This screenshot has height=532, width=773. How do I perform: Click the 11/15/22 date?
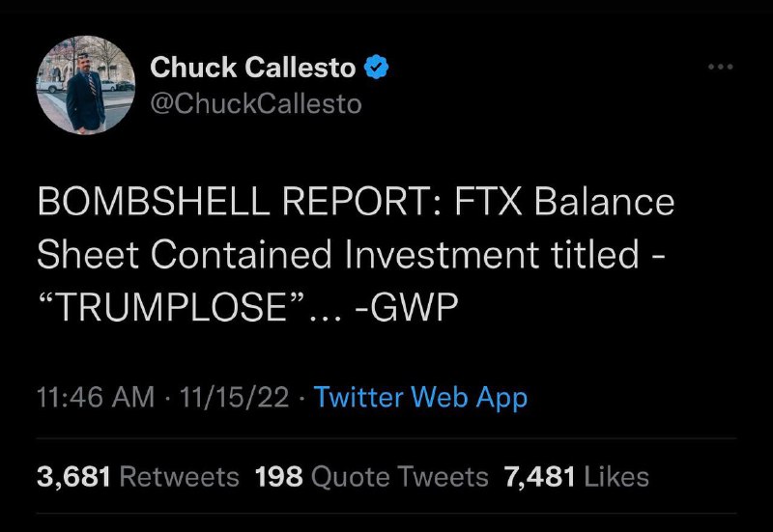click(234, 397)
